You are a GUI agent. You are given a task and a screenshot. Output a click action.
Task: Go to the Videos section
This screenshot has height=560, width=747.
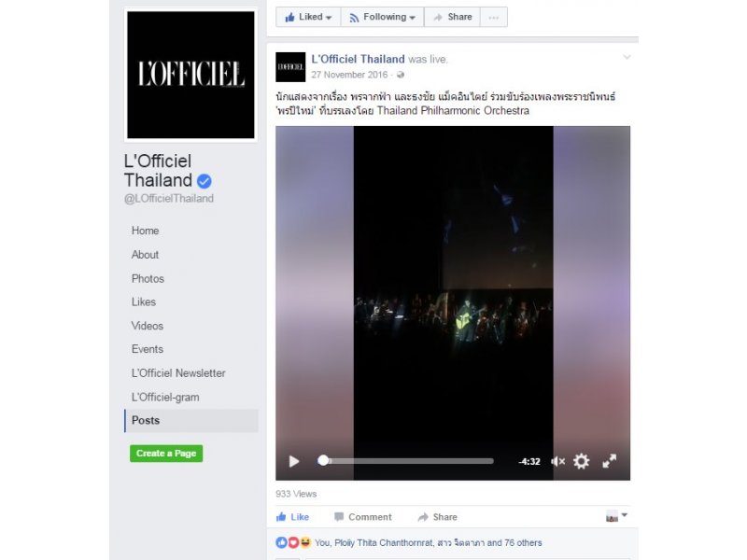(x=148, y=326)
